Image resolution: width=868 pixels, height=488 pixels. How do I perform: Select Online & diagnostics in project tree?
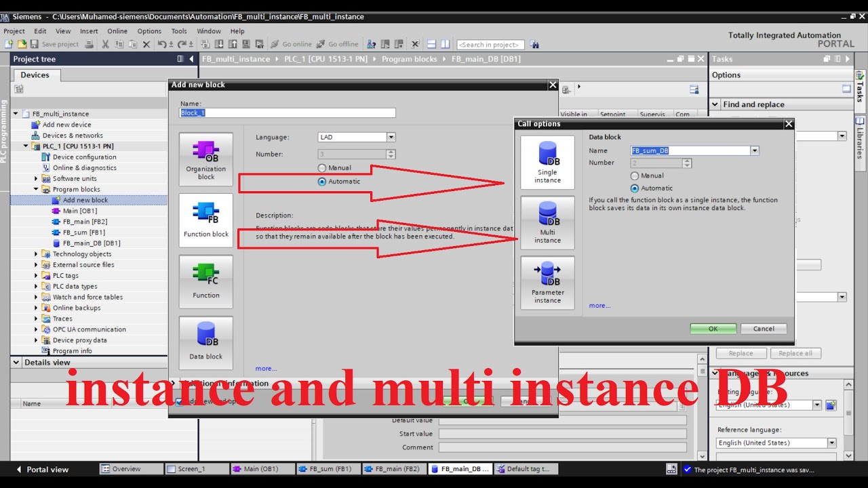(84, 168)
